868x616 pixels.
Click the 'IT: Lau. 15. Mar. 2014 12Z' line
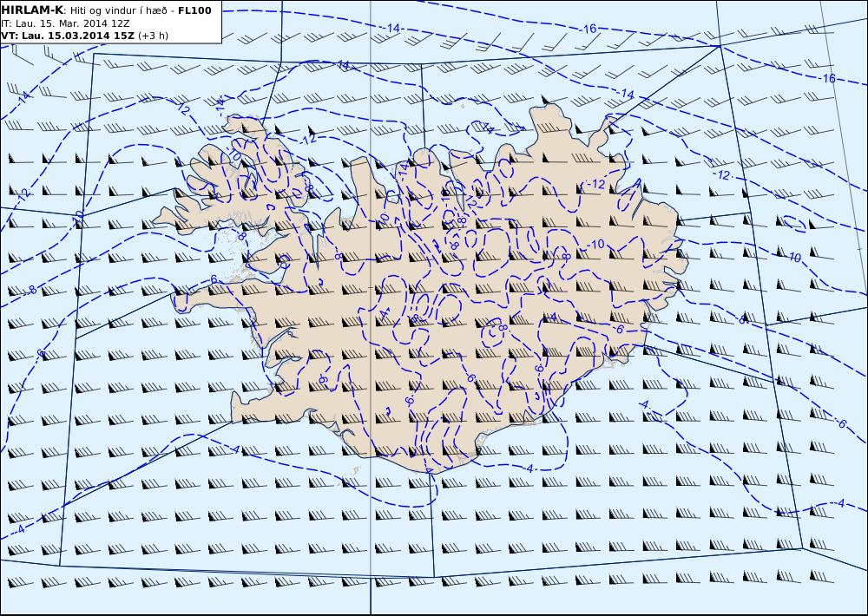(65, 23)
